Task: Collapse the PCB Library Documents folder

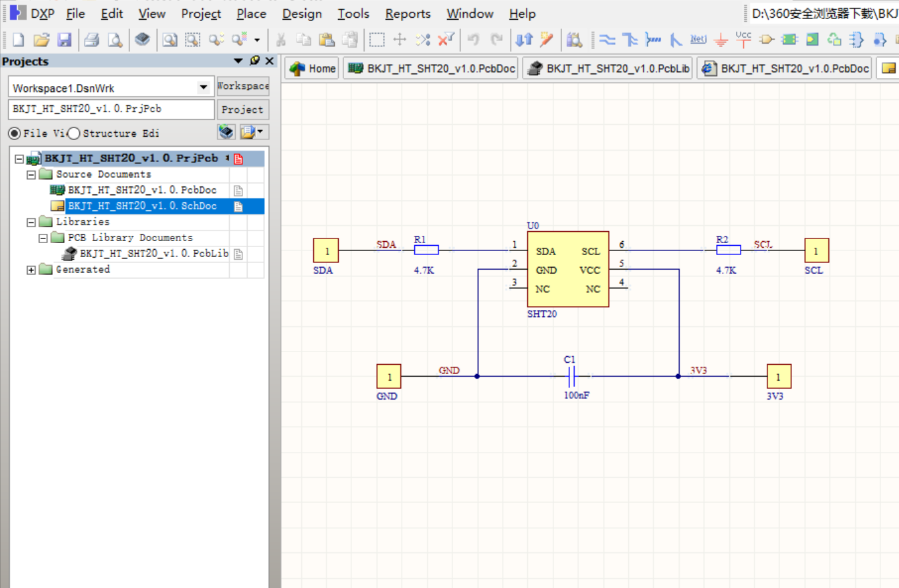Action: click(42, 238)
